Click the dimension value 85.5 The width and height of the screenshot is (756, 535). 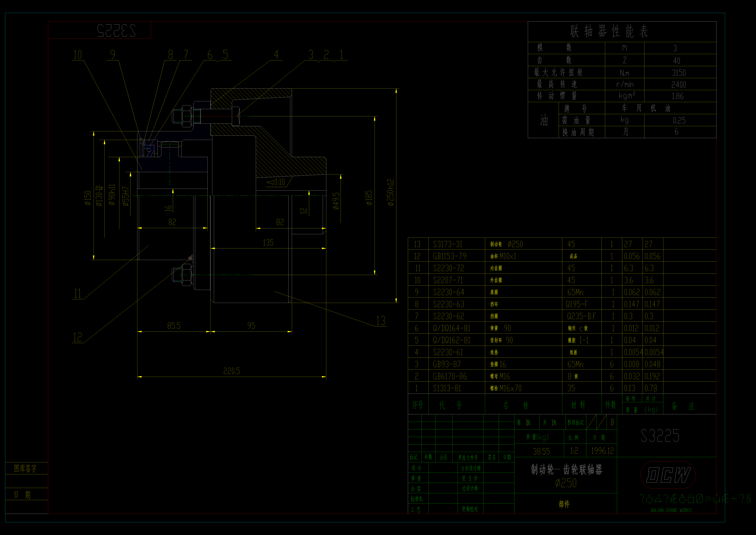pyautogui.click(x=174, y=326)
